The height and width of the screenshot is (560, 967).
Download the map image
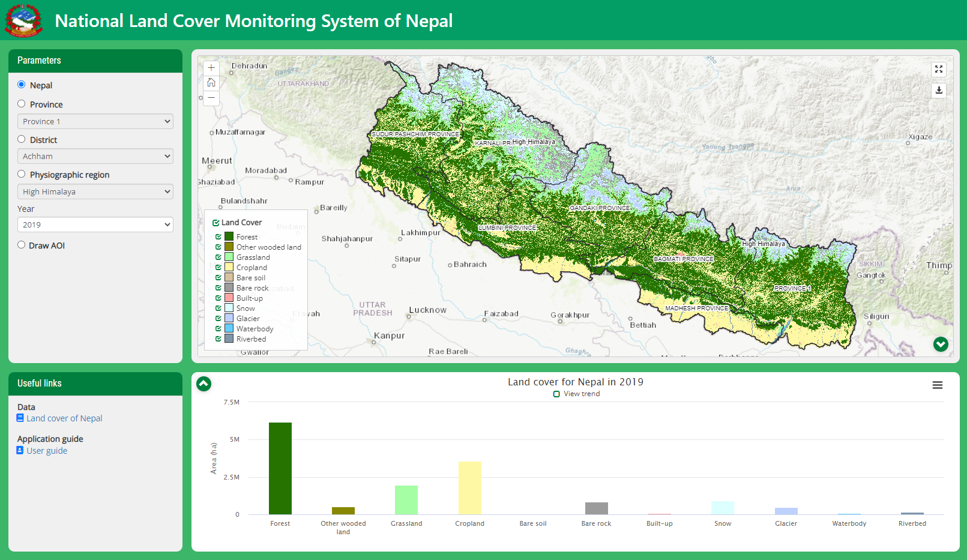[x=939, y=90]
